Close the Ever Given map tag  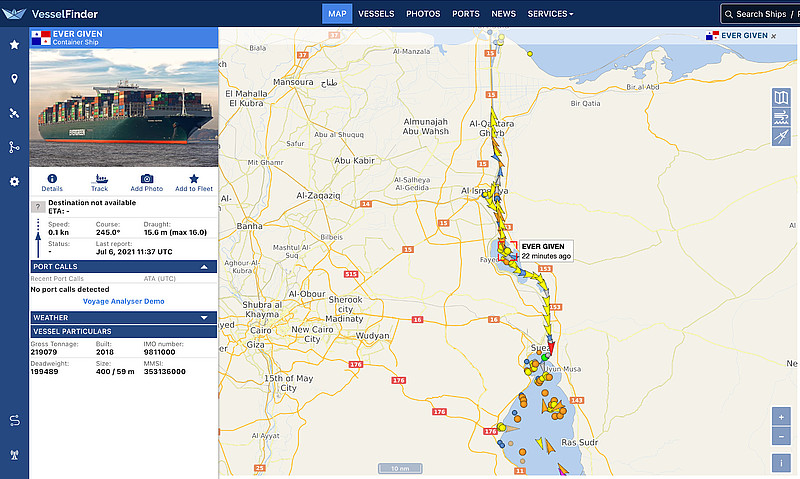[x=773, y=35]
